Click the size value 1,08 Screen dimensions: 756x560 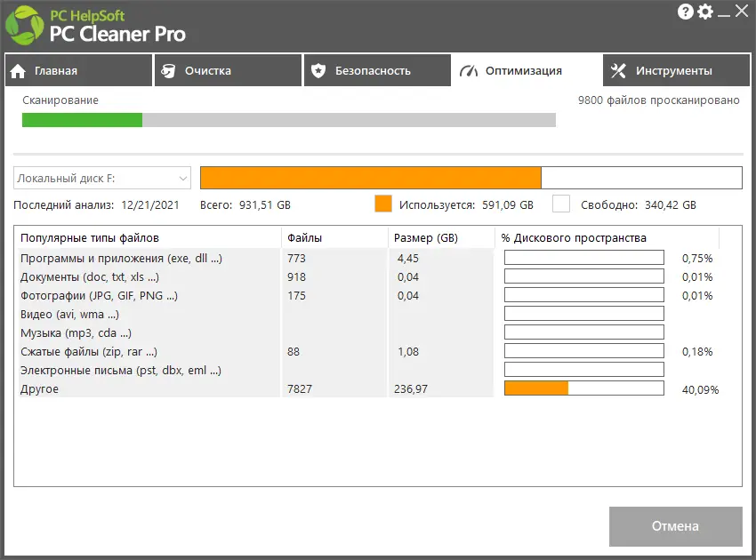[408, 352]
